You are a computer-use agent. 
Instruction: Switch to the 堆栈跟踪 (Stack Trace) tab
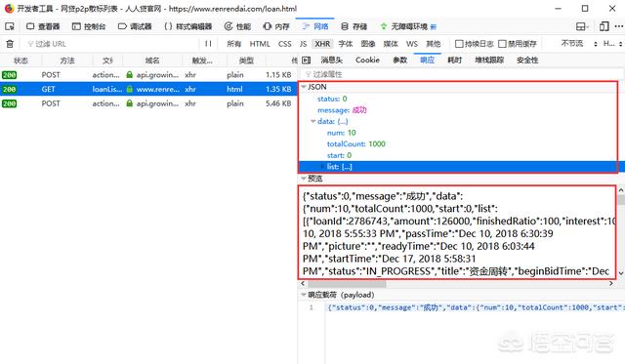[489, 61]
